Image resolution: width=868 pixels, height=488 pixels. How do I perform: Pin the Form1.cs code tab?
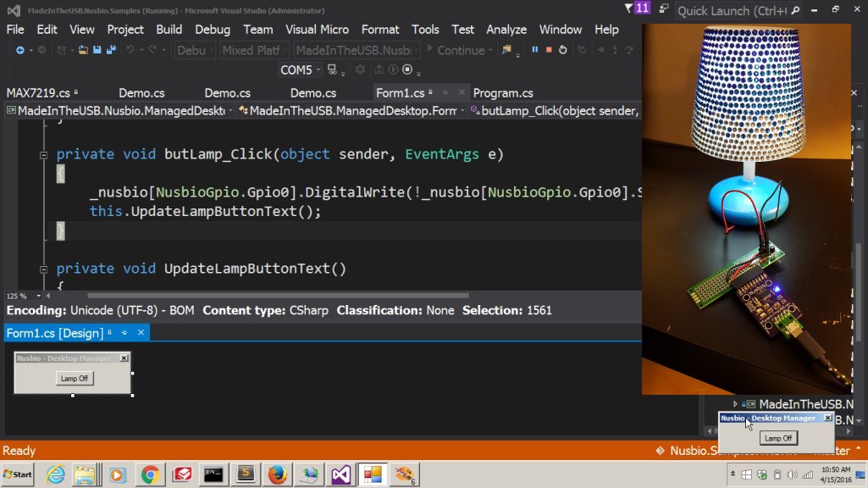(445, 92)
